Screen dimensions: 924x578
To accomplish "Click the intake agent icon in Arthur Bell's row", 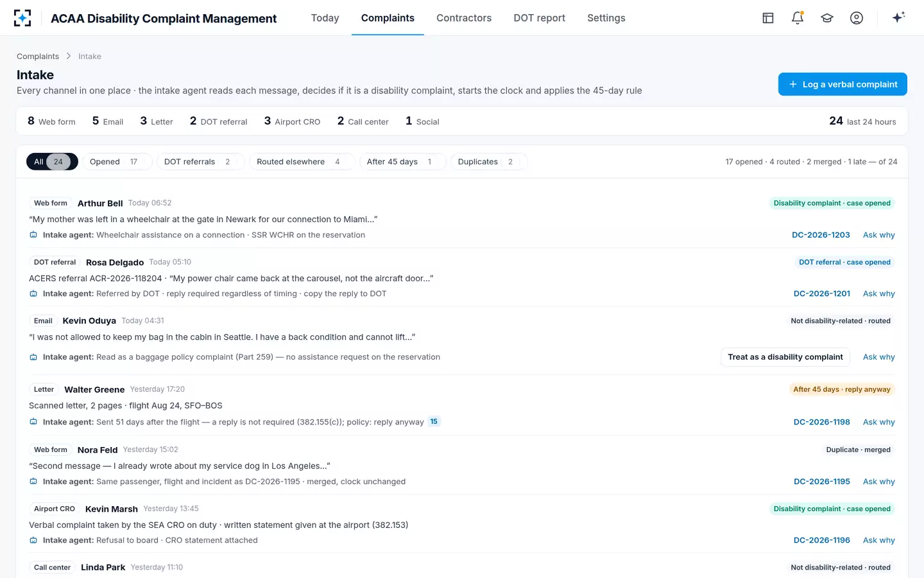I will (33, 235).
